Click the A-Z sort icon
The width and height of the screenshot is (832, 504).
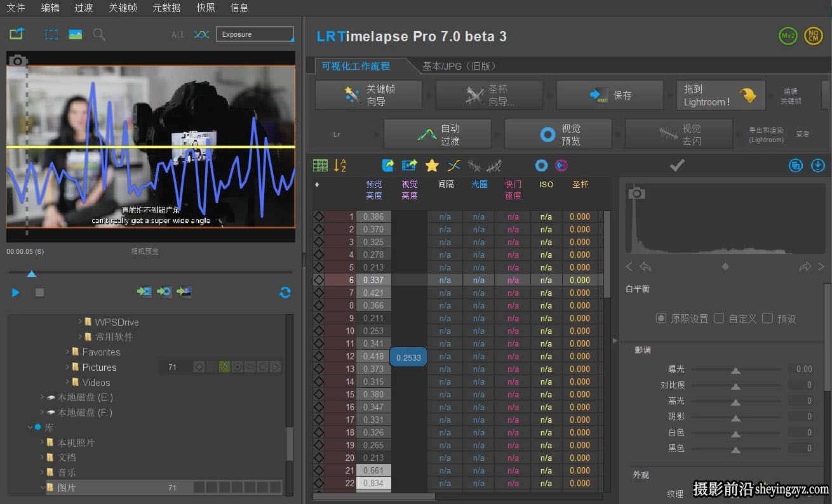(x=340, y=166)
